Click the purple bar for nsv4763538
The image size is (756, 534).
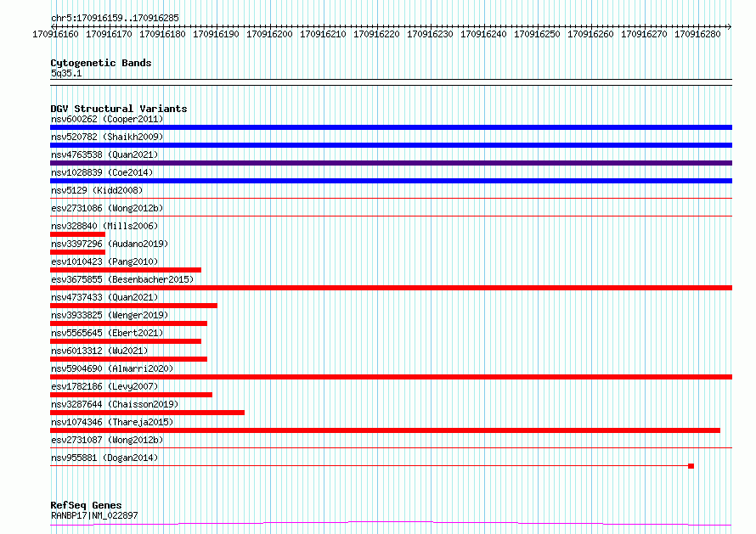(391, 163)
